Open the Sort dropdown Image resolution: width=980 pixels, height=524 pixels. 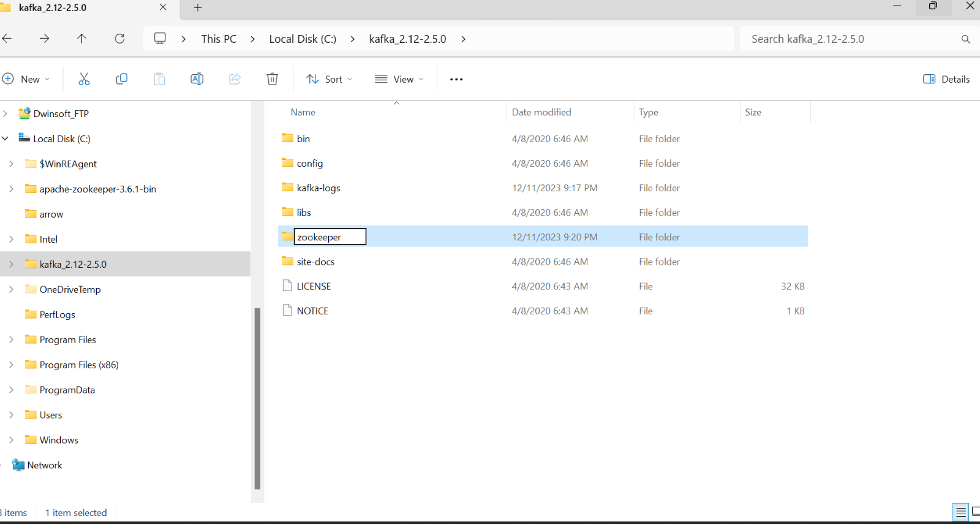(x=330, y=79)
